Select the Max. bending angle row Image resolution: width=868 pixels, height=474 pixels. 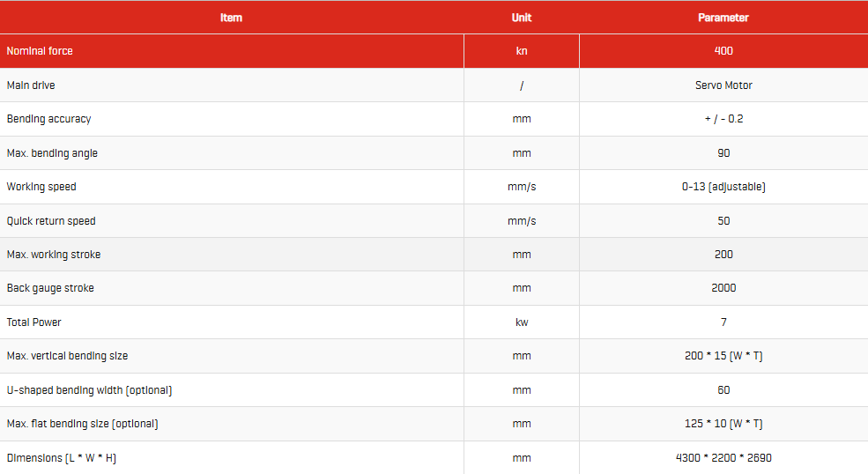434,152
